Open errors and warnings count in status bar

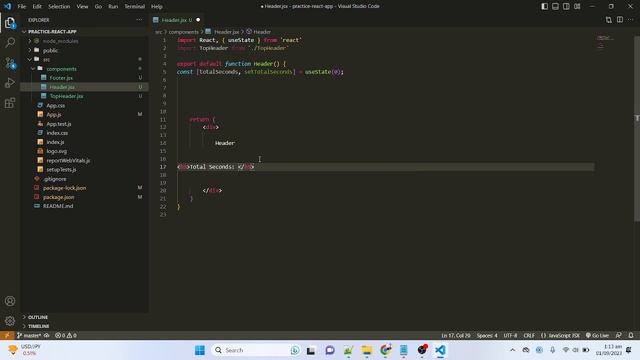tap(66, 335)
